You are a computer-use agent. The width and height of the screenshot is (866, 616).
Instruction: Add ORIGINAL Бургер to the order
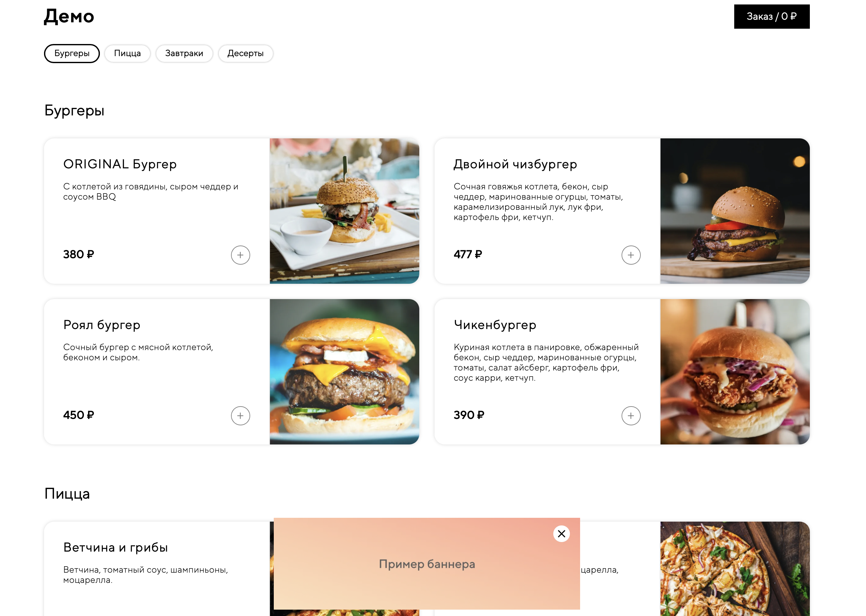(x=240, y=255)
